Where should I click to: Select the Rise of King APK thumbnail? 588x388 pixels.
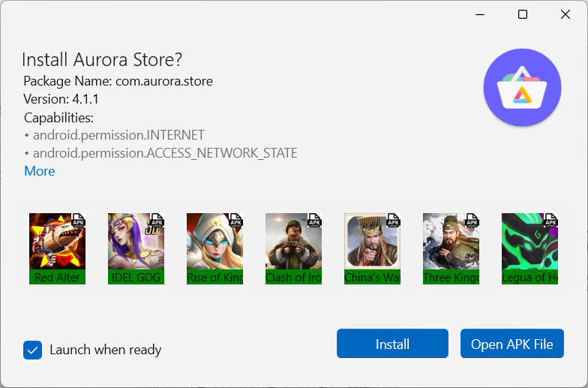pos(214,248)
